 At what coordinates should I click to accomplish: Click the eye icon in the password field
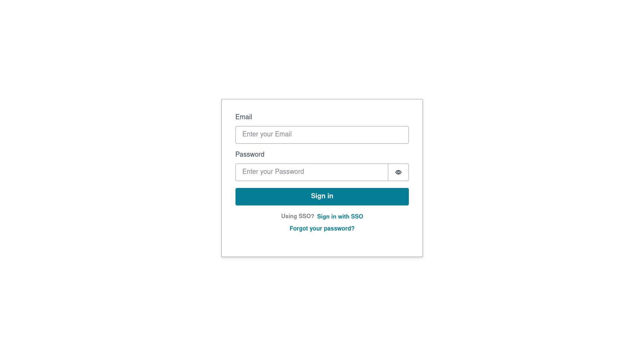pyautogui.click(x=398, y=172)
